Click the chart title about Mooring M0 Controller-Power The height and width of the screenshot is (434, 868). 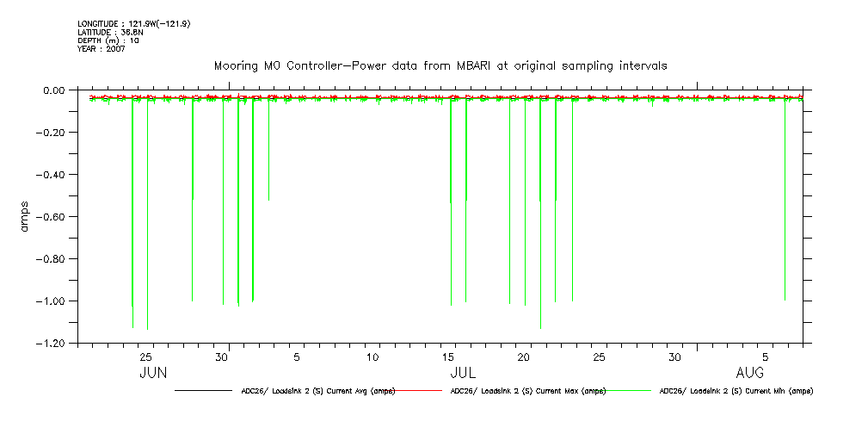(440, 65)
